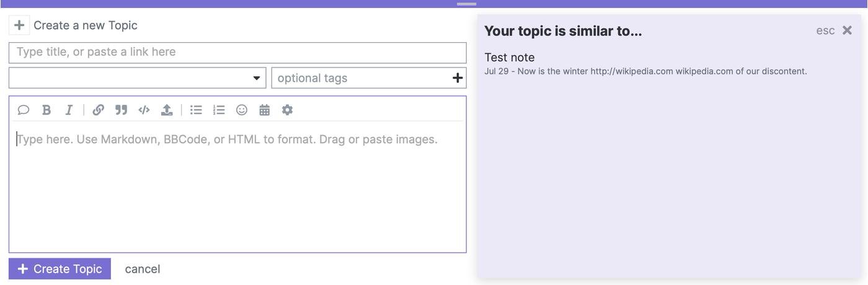This screenshot has width=868, height=285.
Task: Click the quote whole post speech bubble icon
Action: click(x=24, y=110)
